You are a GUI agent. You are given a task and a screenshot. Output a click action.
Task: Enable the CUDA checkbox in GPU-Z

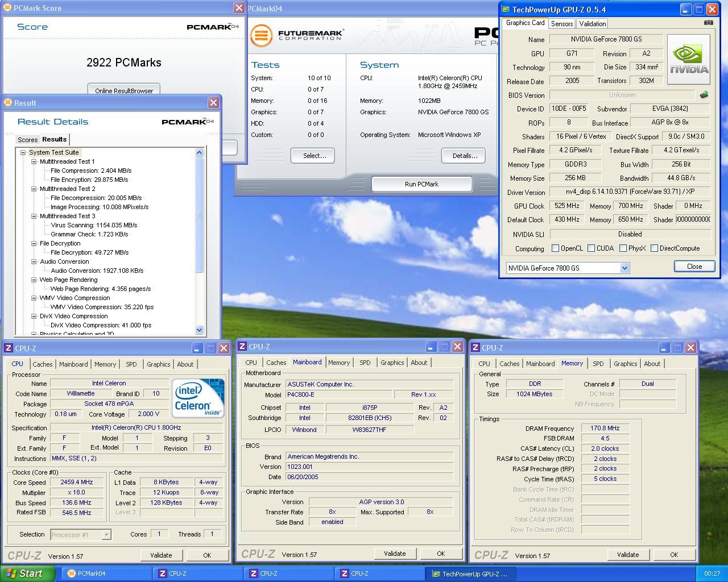pyautogui.click(x=591, y=248)
